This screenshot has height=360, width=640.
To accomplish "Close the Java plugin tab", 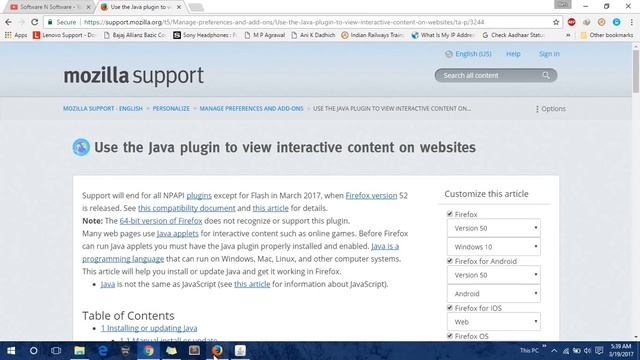I will pyautogui.click(x=179, y=7).
